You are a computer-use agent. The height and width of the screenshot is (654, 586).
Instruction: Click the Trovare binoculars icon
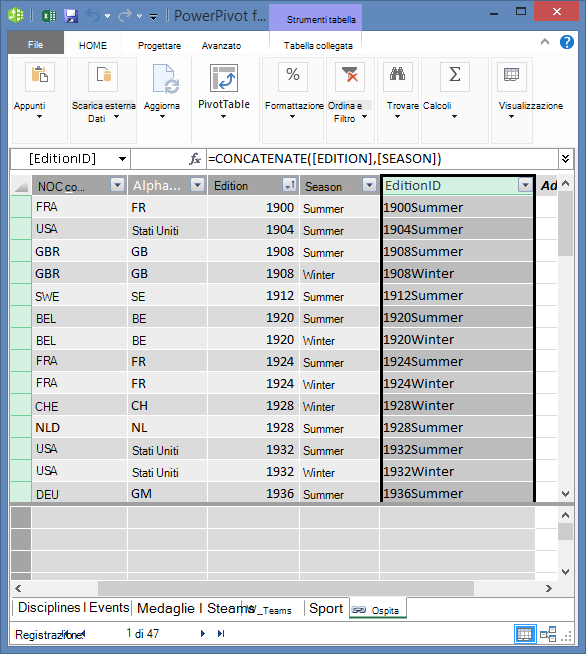pyautogui.click(x=397, y=77)
